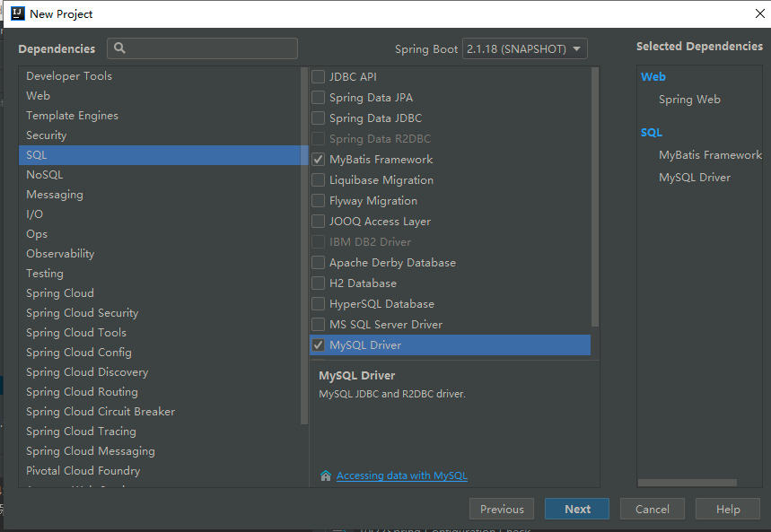Screen dimensions: 771x532
Task: Click the search magnifier icon in Dependencies field
Action: (119, 48)
